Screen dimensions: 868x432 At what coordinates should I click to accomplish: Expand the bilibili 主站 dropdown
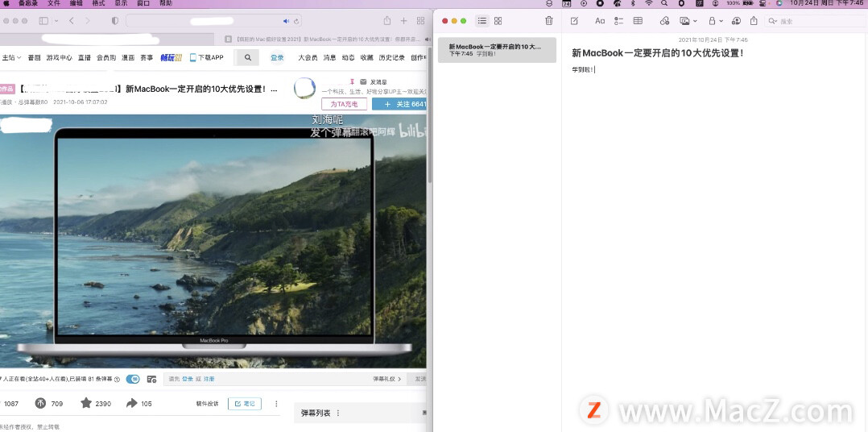coord(11,57)
